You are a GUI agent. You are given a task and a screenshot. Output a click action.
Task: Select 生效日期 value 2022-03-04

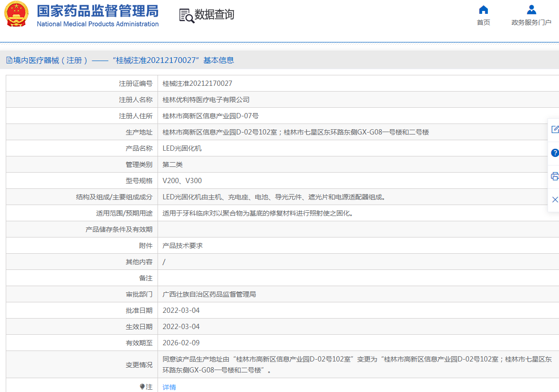[x=181, y=327]
